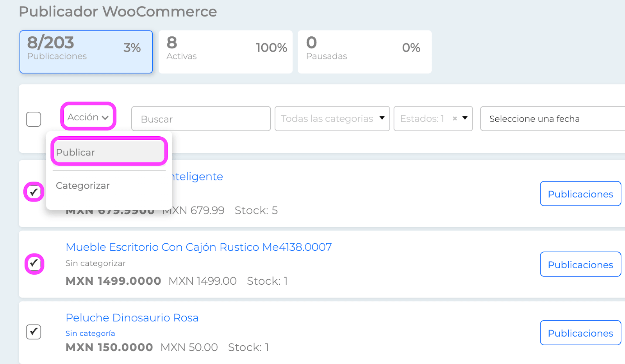The image size is (625, 364).
Task: Select the 8 Activas summary card
Action: coord(225,52)
